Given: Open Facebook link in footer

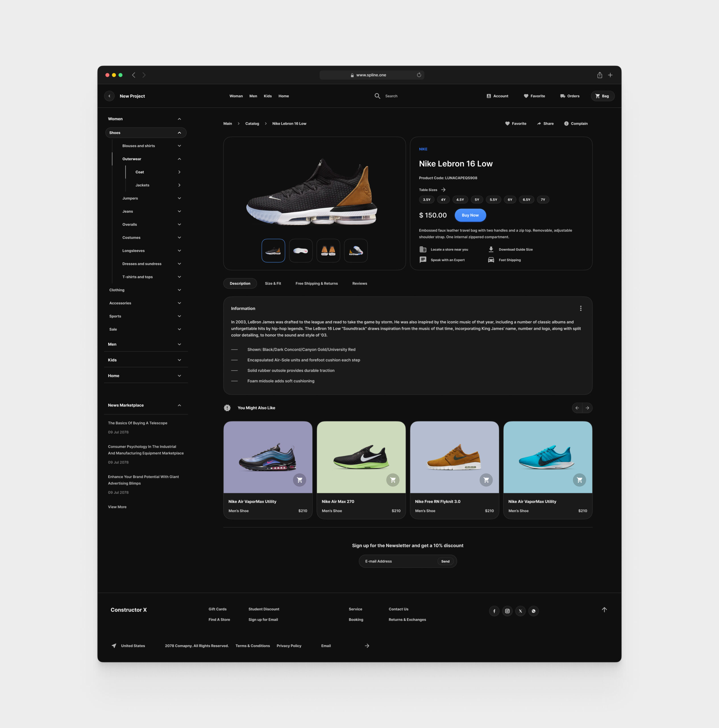Looking at the screenshot, I should pyautogui.click(x=494, y=611).
